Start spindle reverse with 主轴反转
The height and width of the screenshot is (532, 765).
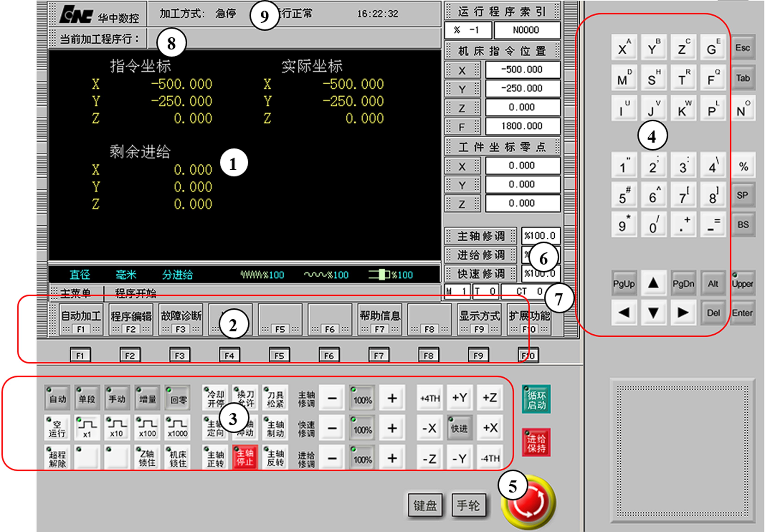275,457
